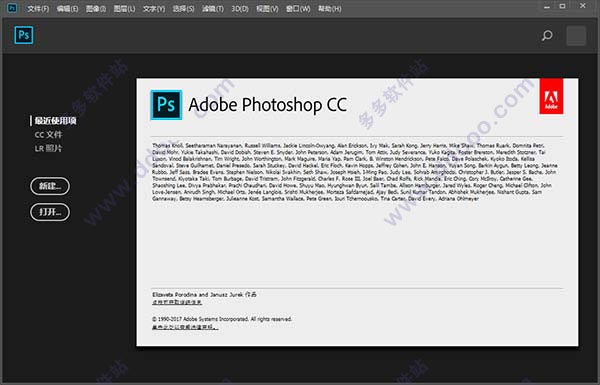Open the 文件(F) menu
This screenshot has height=385, width=600.
tap(38, 8)
